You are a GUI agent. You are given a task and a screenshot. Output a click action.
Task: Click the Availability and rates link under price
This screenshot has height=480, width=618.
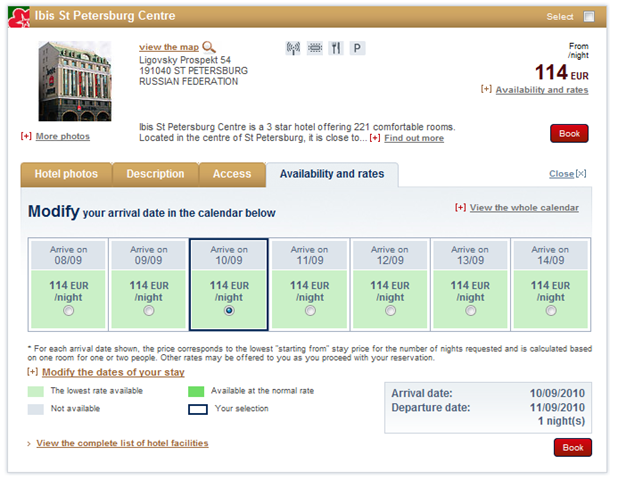[542, 90]
